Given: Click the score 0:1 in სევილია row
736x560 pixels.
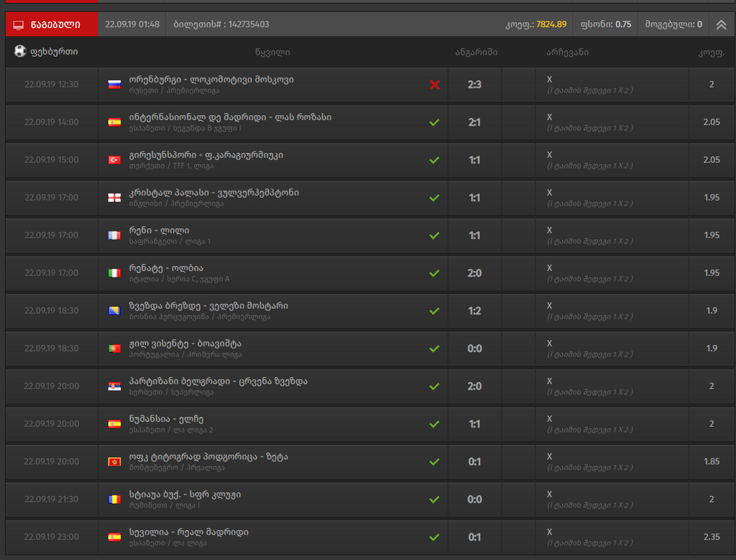Looking at the screenshot, I should [474, 537].
